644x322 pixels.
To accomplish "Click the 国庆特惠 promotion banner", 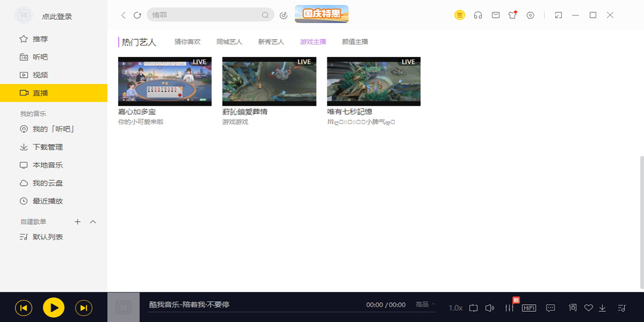I will click(321, 14).
